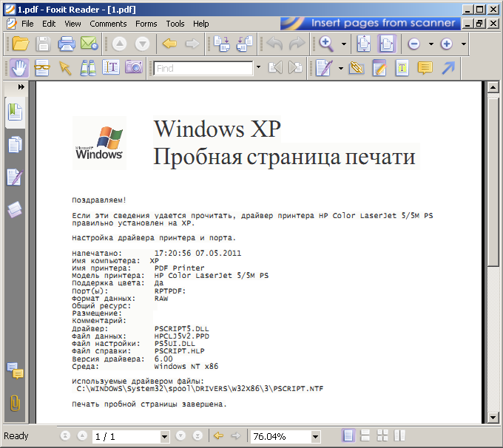Open the pencil tool dropdown arrow
The image size is (503, 448).
(x=341, y=68)
